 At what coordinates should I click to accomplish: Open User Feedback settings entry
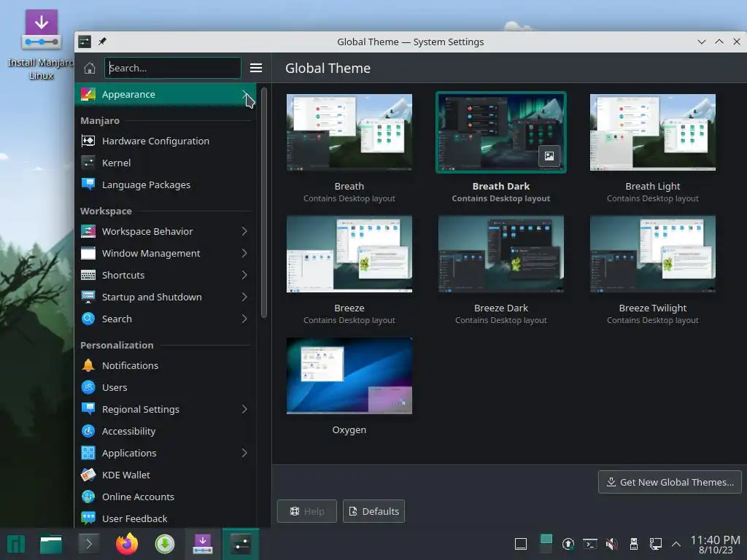[166, 518]
